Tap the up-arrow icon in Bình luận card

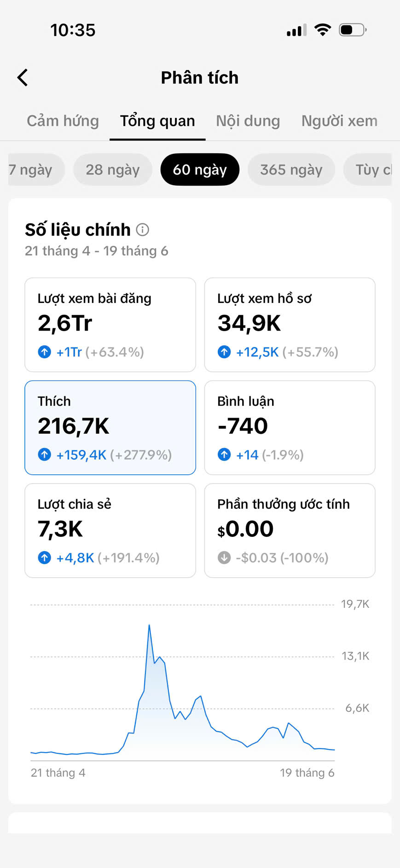click(224, 454)
